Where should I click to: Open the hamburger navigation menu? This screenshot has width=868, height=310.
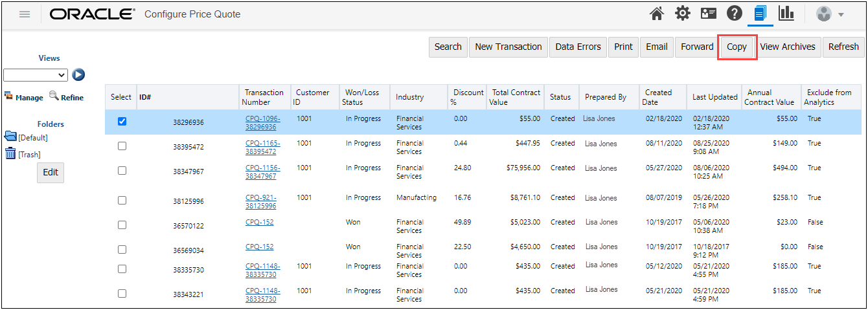(25, 14)
